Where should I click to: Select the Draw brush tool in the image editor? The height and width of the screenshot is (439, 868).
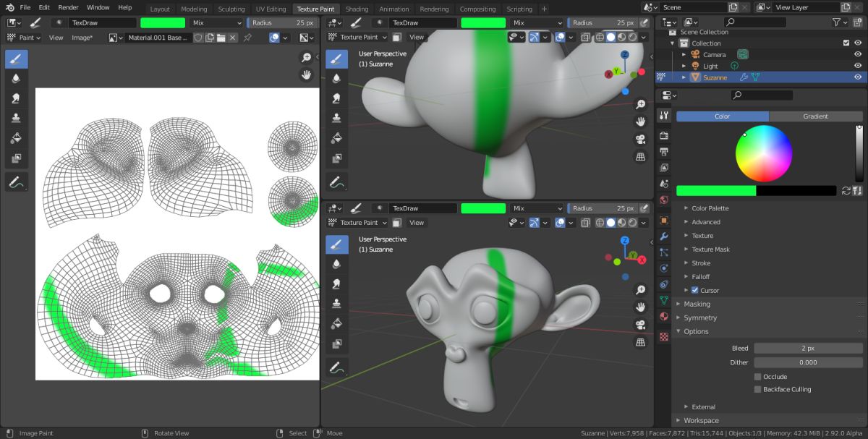click(16, 59)
